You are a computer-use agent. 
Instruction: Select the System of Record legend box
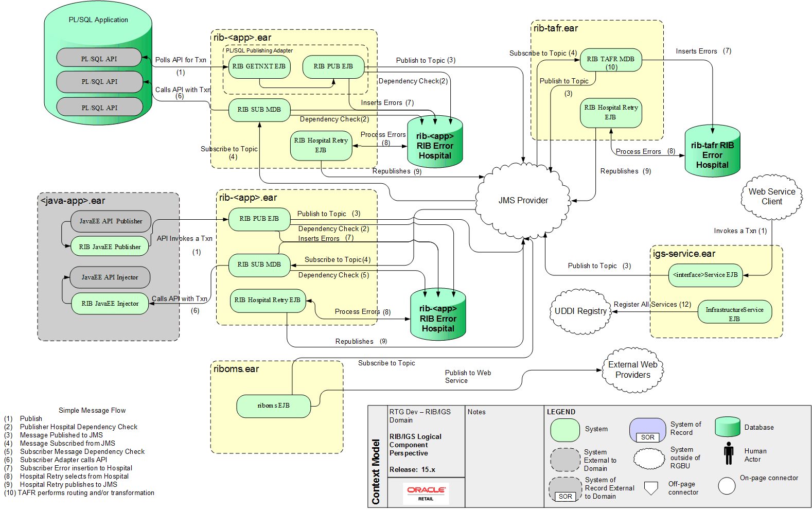point(647,430)
